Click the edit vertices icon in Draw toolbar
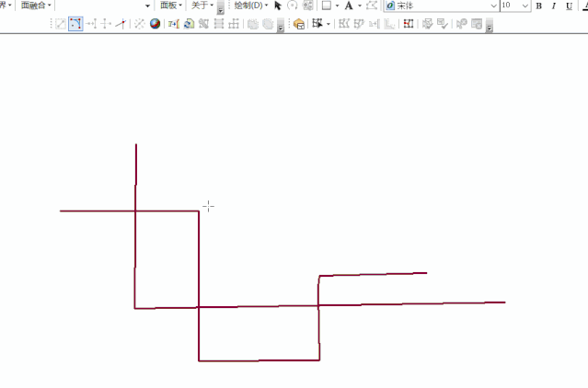 pyautogui.click(x=372, y=6)
